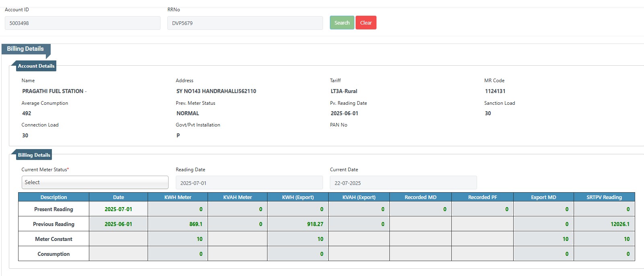The height and width of the screenshot is (276, 644).
Task: Click the PAN No label
Action: 339,125
